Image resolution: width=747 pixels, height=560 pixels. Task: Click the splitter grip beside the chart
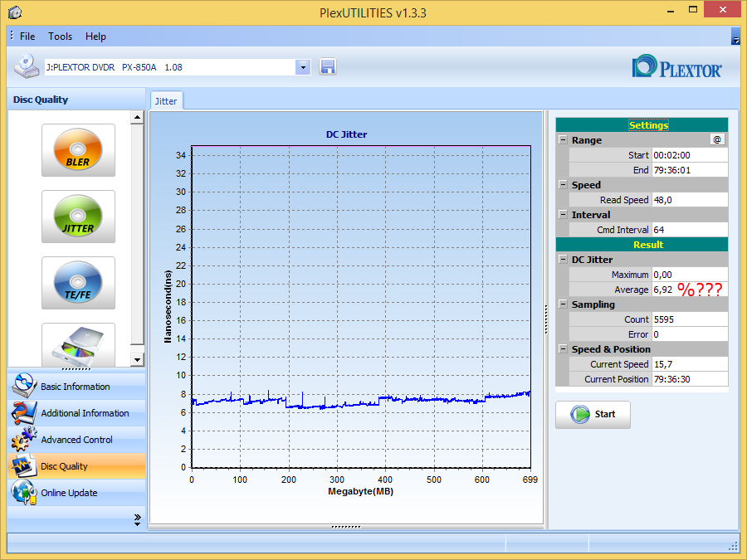[x=546, y=319]
